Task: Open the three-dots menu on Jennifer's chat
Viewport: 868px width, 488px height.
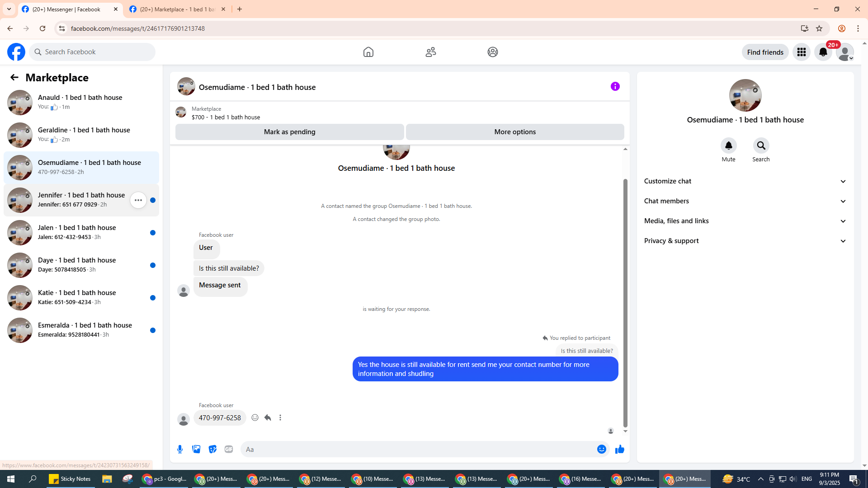Action: 138,200
